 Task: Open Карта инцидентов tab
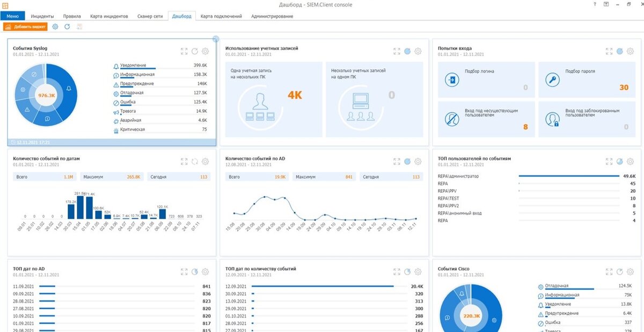[109, 16]
